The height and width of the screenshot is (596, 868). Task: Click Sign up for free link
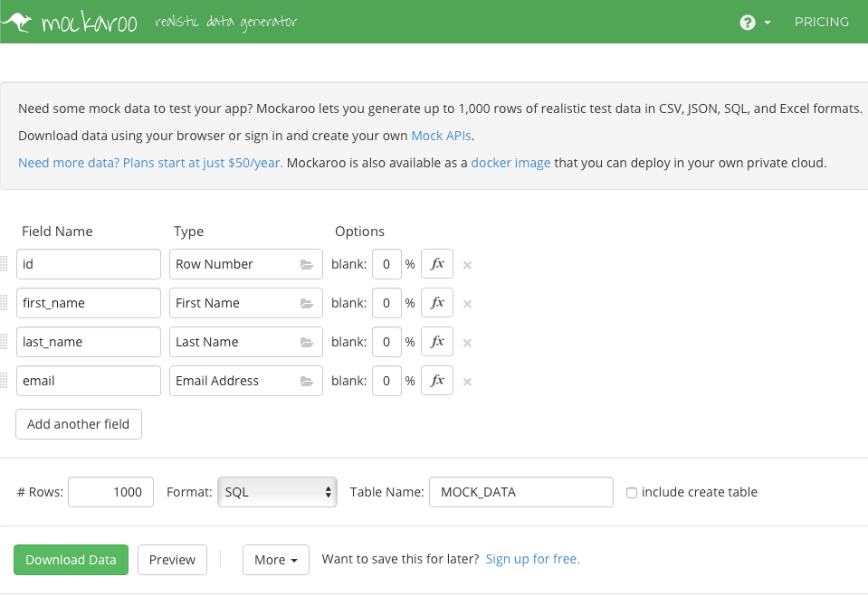coord(532,559)
